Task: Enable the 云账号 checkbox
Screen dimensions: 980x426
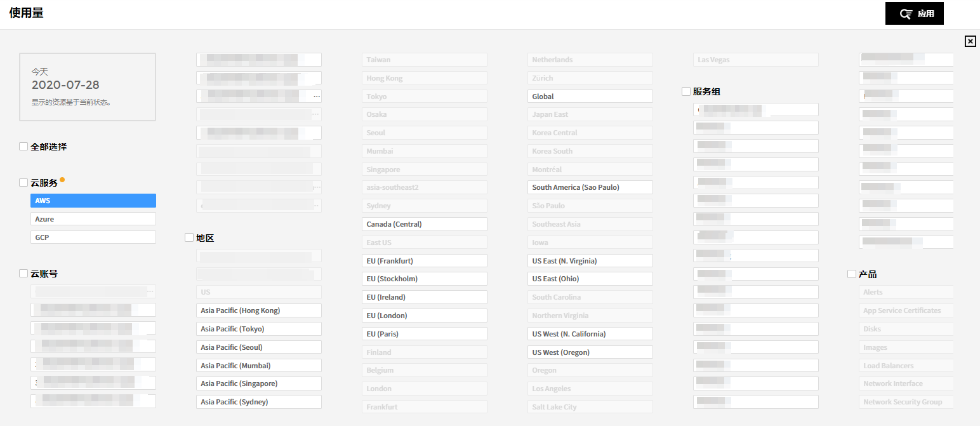Action: click(x=23, y=274)
